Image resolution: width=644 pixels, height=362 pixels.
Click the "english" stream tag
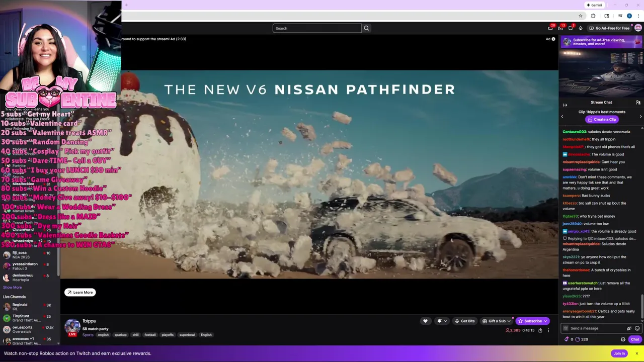point(103,335)
